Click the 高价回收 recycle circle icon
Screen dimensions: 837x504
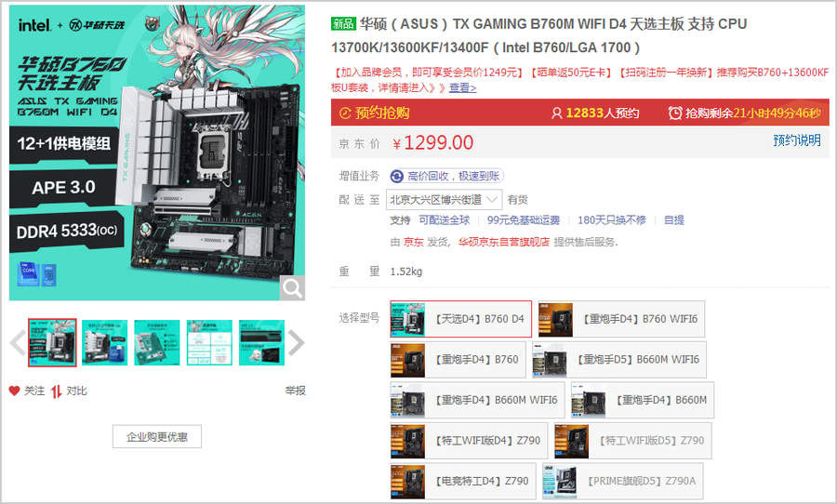pos(396,176)
